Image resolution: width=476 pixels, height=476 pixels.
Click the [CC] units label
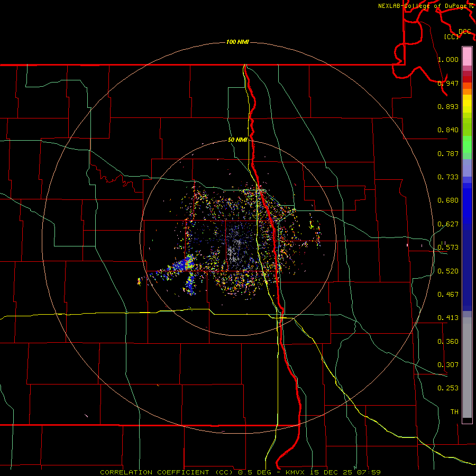click(452, 36)
